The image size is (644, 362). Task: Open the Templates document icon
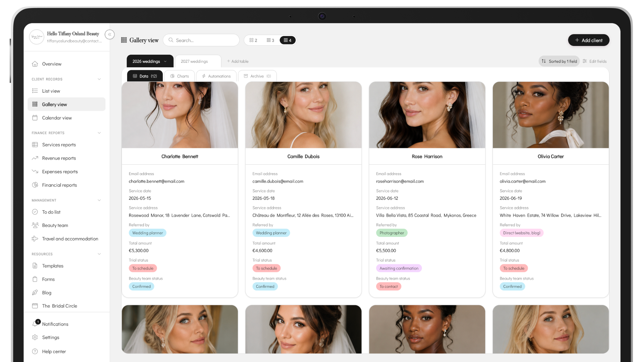35,265
